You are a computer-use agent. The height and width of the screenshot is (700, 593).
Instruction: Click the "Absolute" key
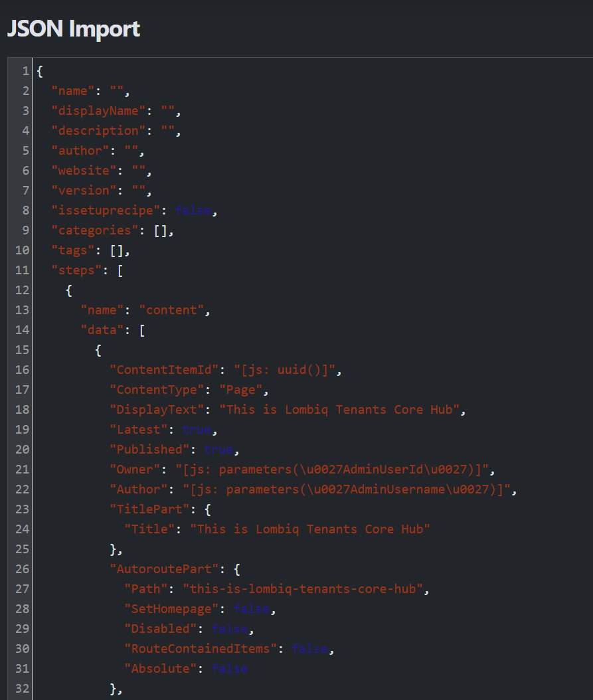click(160, 669)
